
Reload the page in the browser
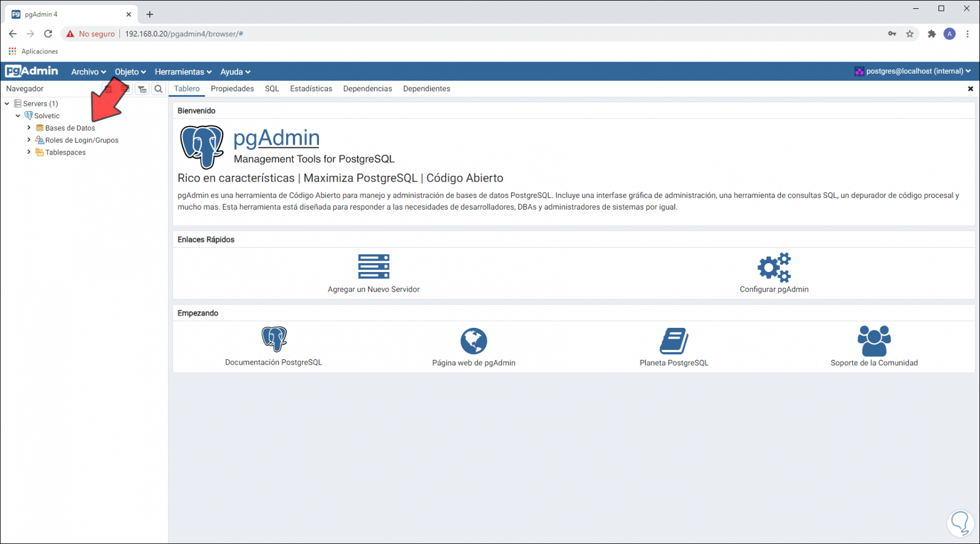(x=48, y=34)
